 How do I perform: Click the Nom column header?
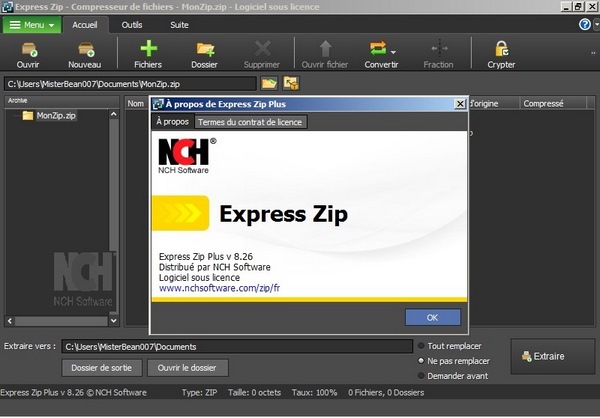(136, 103)
